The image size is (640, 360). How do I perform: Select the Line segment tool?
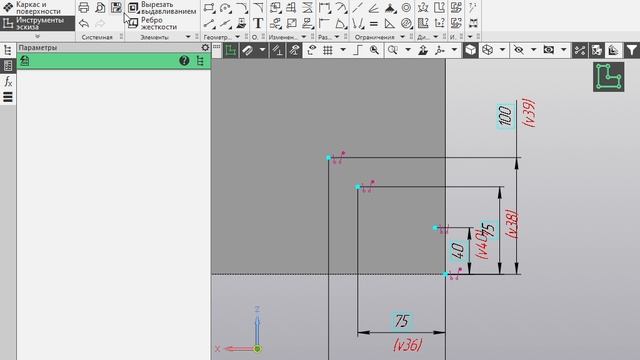click(x=209, y=24)
